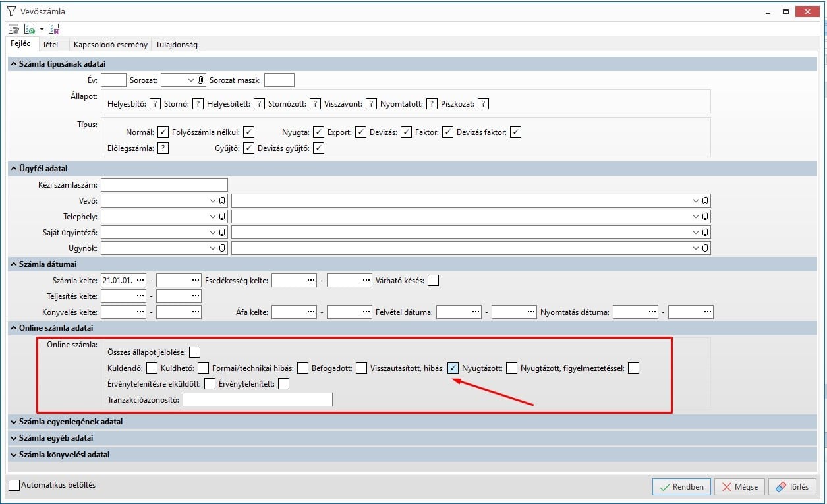Toggle the Összes állapot jelölése checkbox
Image resolution: width=827 pixels, height=504 pixels.
point(194,352)
